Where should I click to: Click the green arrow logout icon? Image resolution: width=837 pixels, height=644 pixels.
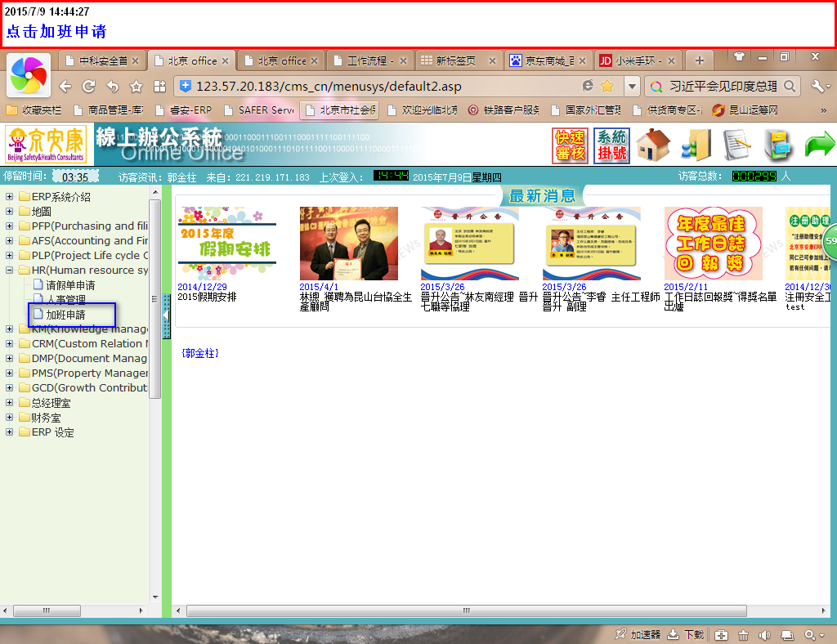point(819,145)
